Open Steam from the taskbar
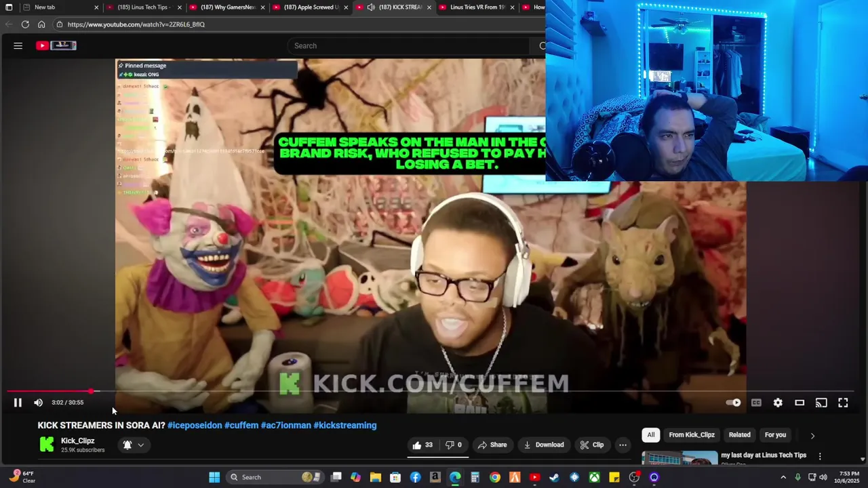 point(554,477)
